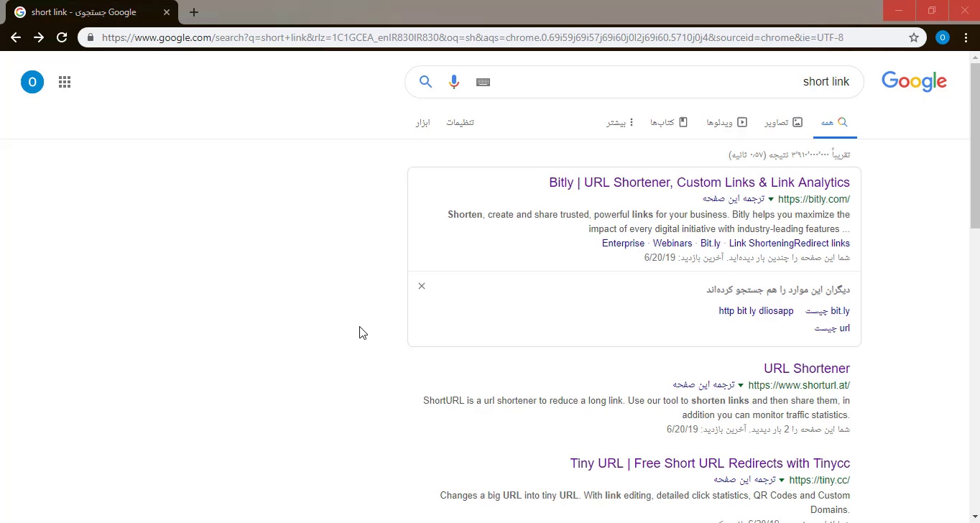Search related query 'url چیست'
Viewport: 980px width, 523px height.
832,328
